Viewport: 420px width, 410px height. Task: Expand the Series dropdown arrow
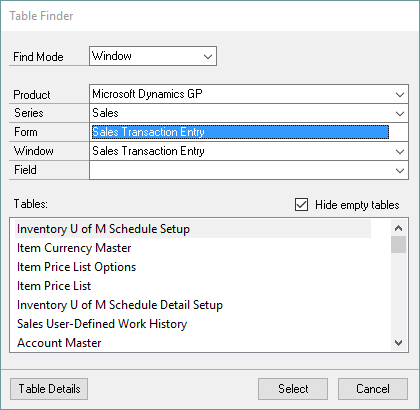click(400, 113)
